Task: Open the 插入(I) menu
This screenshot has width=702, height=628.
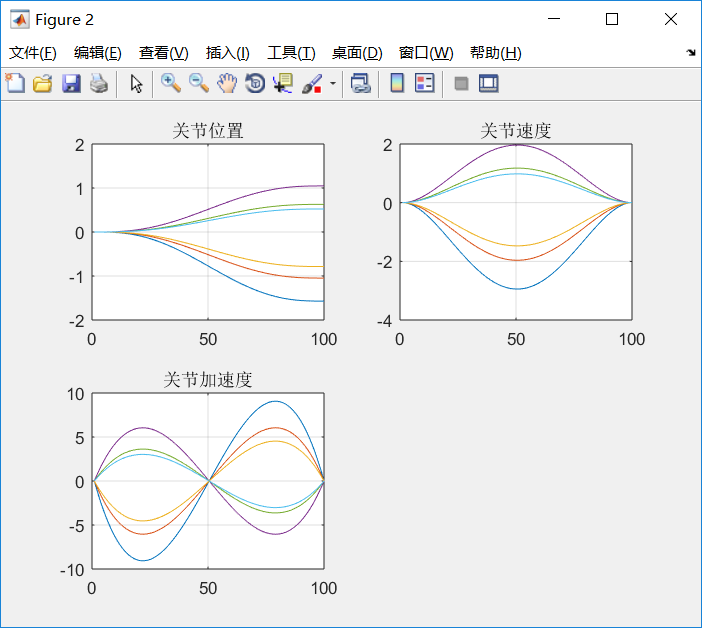Action: (x=227, y=53)
